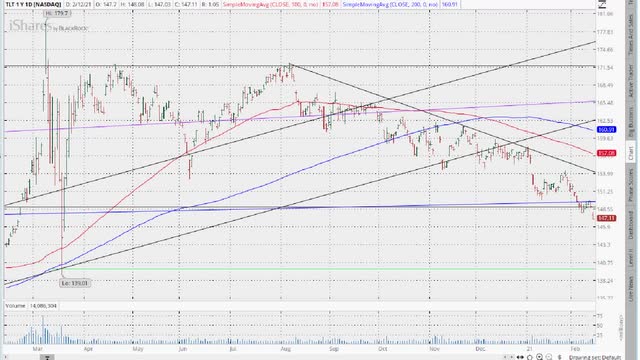Click the horizontal scrollbar thumb at bottom left

point(47,358)
